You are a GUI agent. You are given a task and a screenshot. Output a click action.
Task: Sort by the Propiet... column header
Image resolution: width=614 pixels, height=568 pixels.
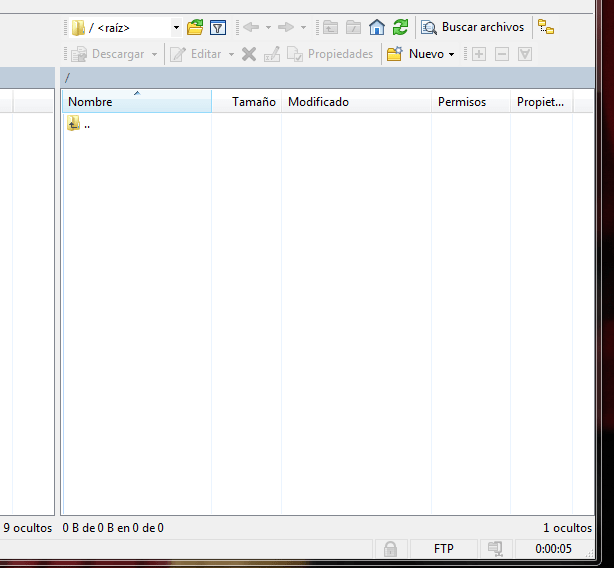click(x=542, y=102)
